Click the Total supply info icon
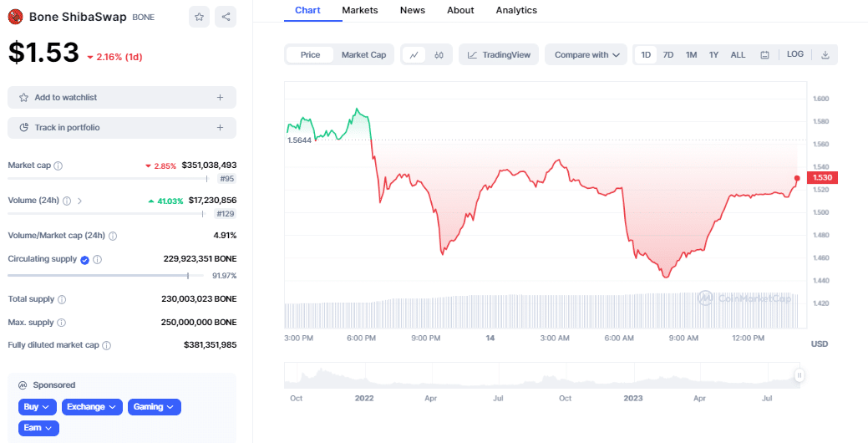868x443 pixels. tap(62, 299)
